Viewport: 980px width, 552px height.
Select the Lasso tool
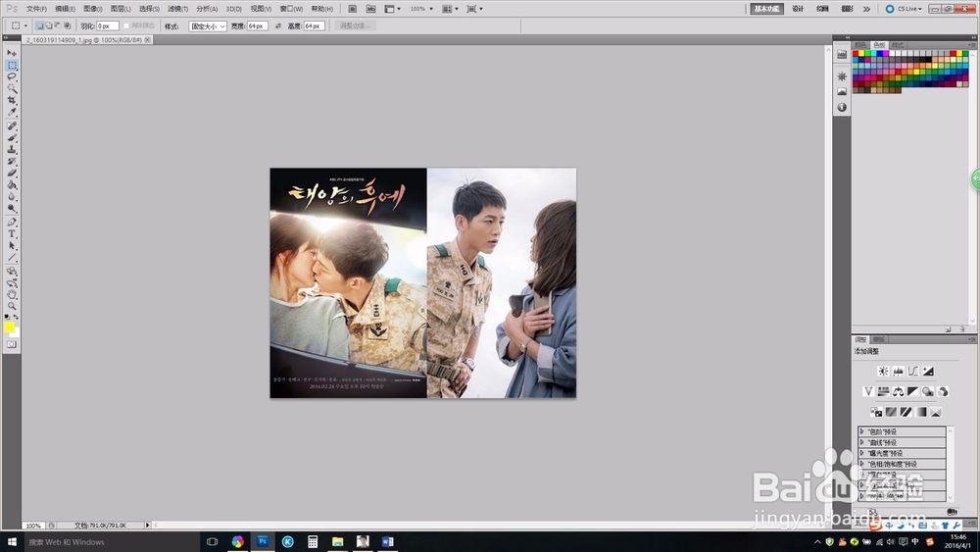tap(12, 76)
